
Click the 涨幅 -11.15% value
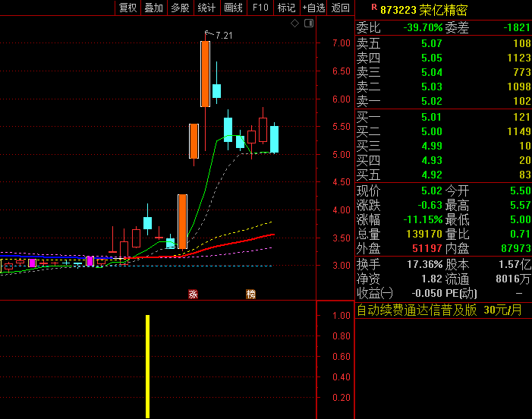coord(423,219)
